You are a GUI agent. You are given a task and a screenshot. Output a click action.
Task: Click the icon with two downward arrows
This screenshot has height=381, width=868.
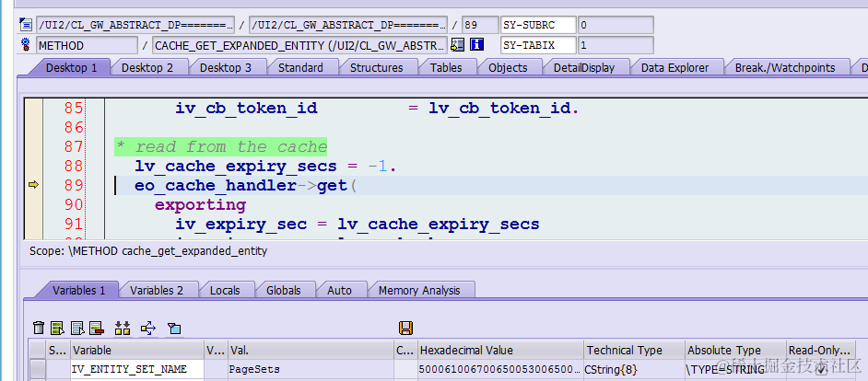coord(123,329)
